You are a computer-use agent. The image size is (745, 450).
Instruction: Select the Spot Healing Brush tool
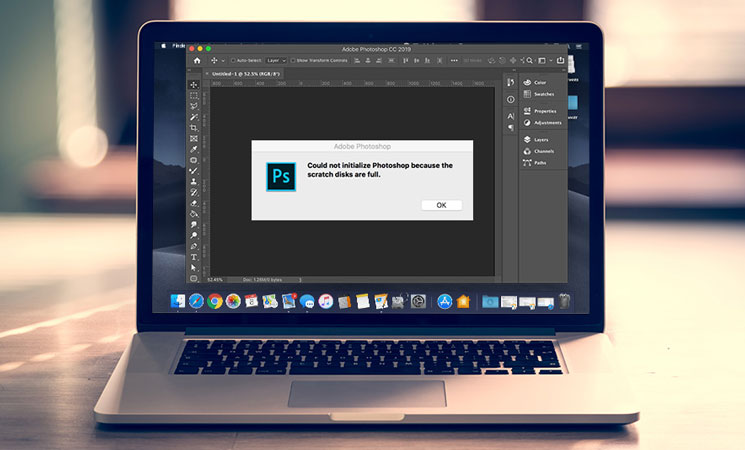[194, 160]
